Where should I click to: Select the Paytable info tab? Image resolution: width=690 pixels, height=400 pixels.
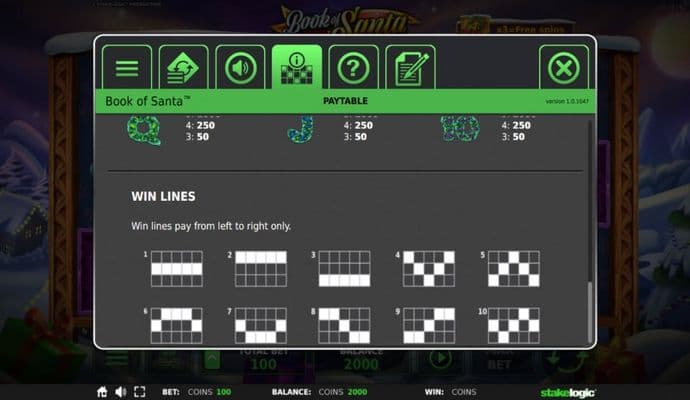297,68
